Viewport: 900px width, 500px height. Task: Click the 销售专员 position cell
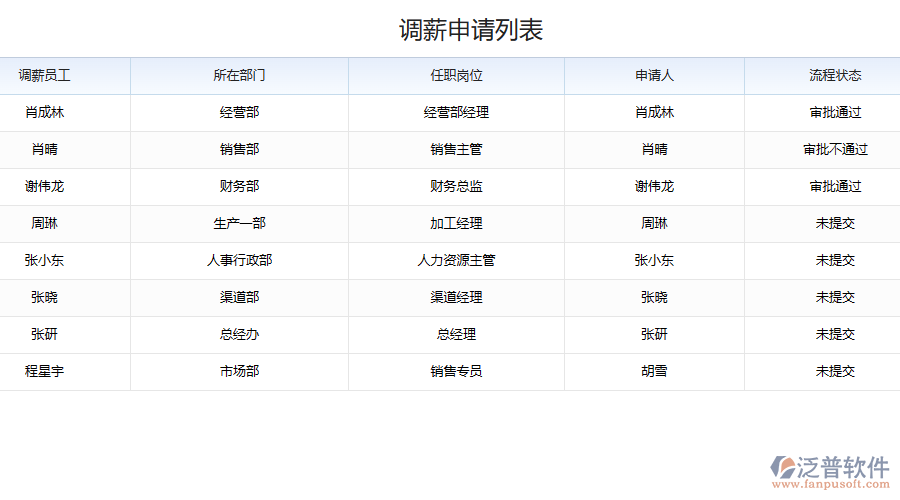point(456,371)
